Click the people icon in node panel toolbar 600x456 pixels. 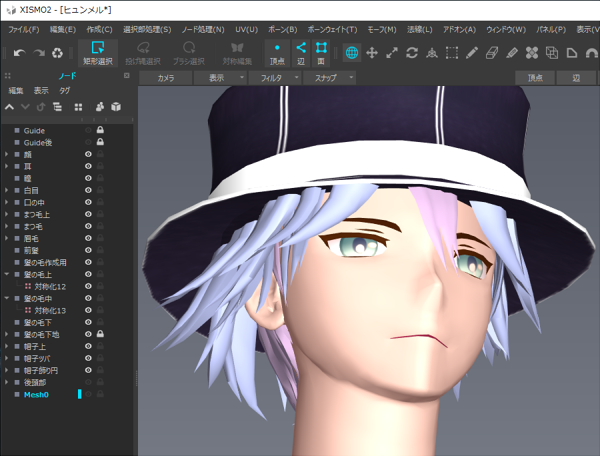tap(100, 107)
